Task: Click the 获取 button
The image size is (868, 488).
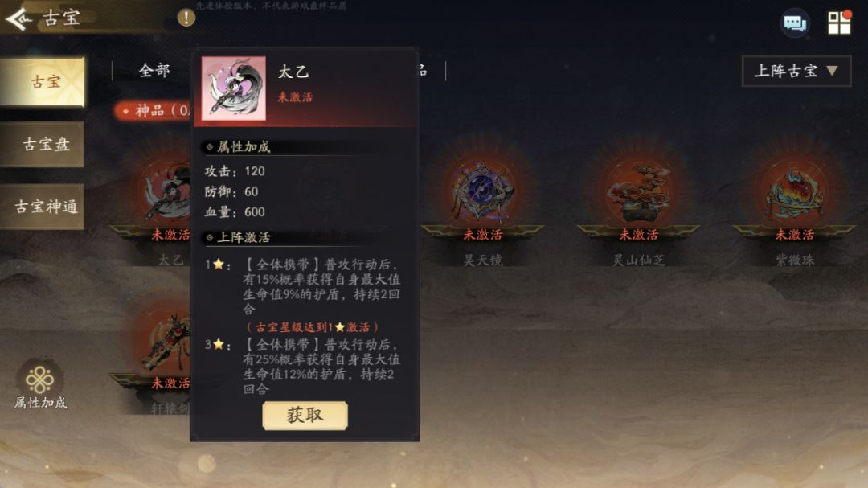Action: tap(305, 416)
